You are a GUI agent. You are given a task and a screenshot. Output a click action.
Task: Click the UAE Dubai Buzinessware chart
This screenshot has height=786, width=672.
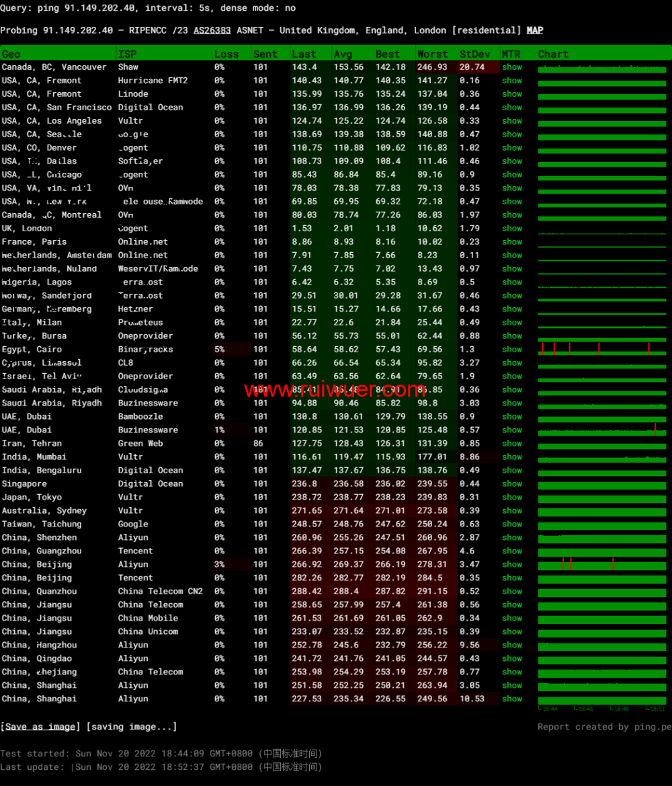point(602,430)
